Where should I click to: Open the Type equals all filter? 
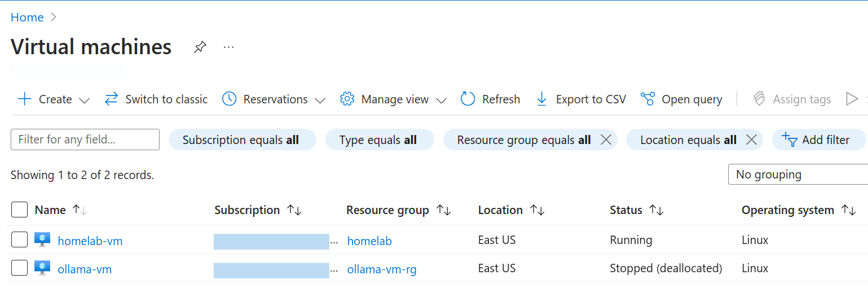tap(380, 140)
